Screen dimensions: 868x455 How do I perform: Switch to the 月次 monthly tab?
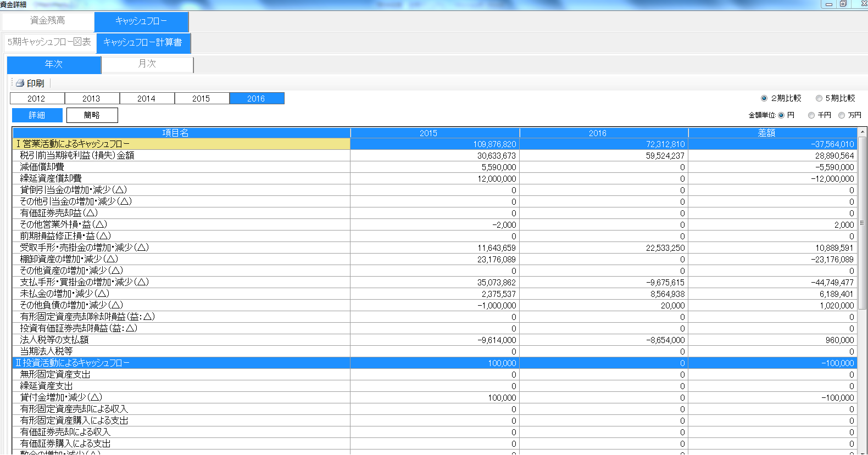(x=147, y=64)
